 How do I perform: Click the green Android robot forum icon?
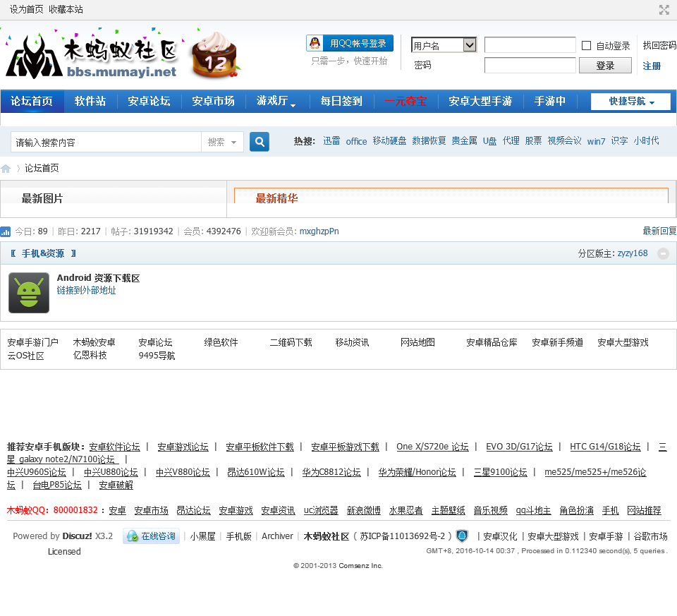29,292
